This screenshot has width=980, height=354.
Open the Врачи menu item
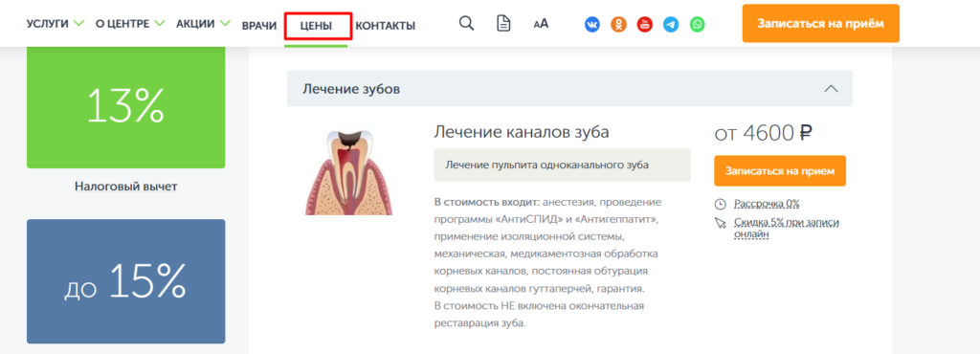tap(259, 26)
